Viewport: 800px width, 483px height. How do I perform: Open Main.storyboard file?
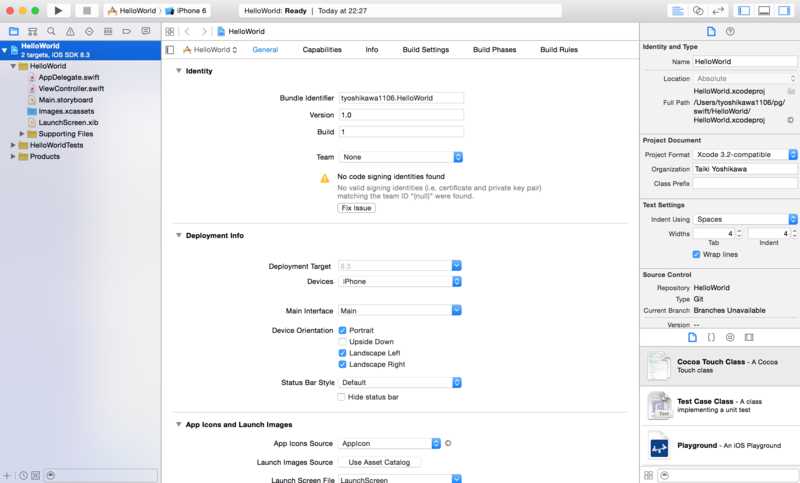click(66, 100)
